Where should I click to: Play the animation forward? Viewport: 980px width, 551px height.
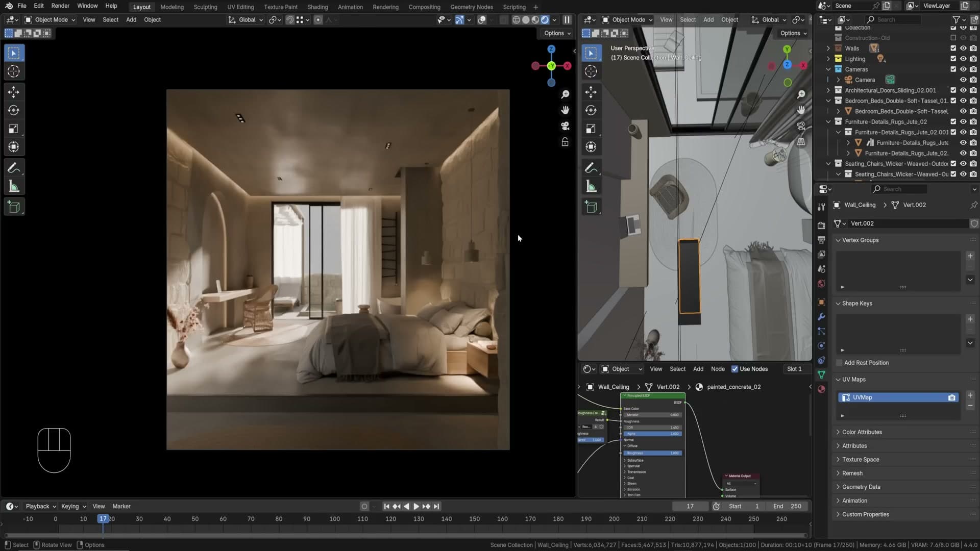point(416,507)
